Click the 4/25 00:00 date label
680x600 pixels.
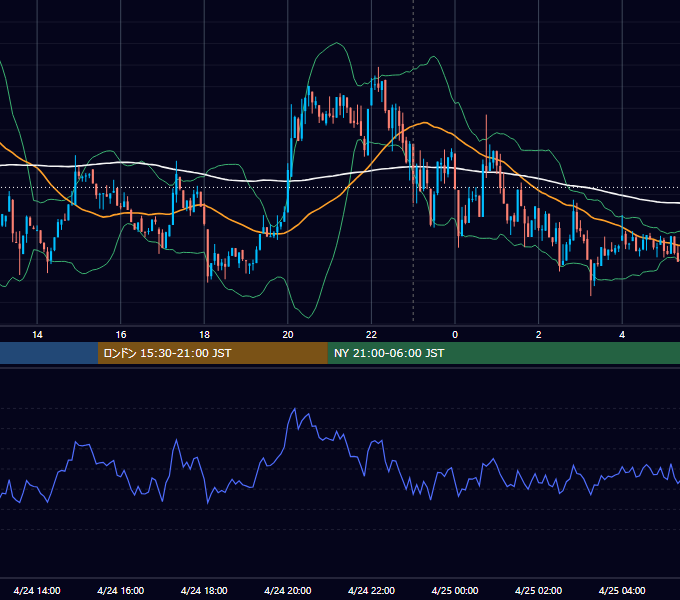[455, 590]
